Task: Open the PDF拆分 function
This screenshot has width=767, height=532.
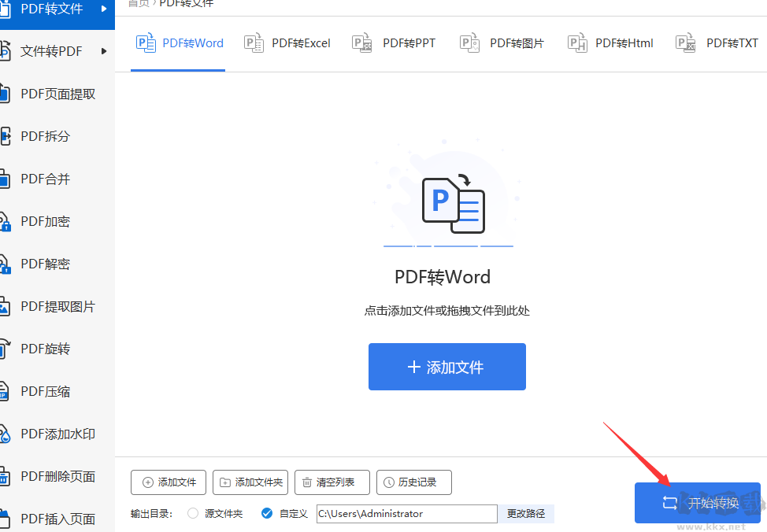Action: [43, 136]
